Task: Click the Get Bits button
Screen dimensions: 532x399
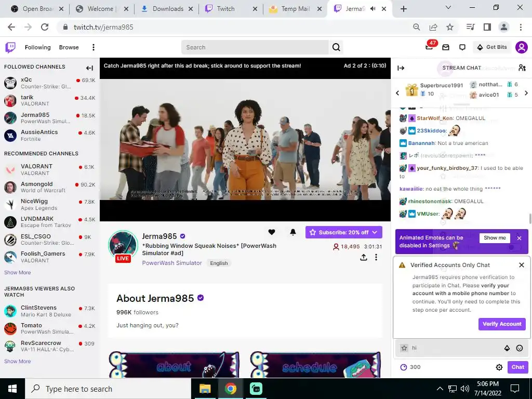Action: (x=491, y=47)
